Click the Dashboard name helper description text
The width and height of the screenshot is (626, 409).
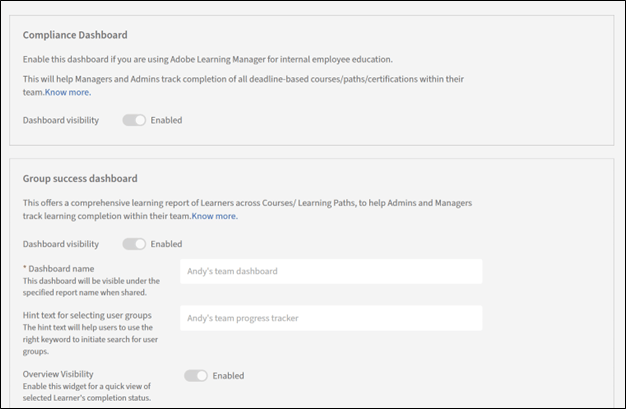(x=90, y=287)
